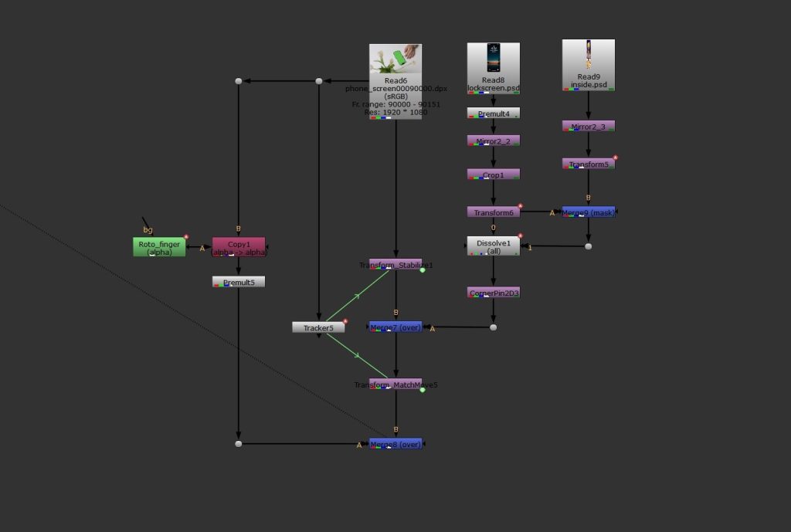This screenshot has height=532, width=791.
Task: Select the Mirror2_3 node
Action: [588, 126]
